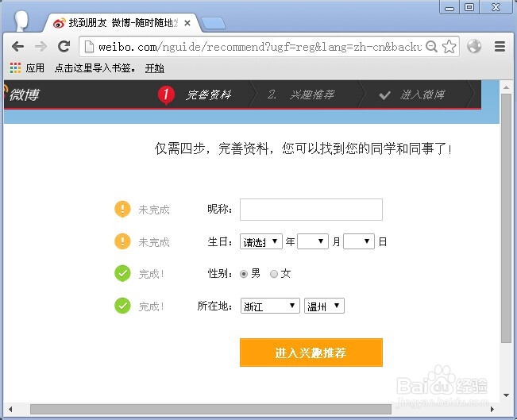Open a new tab with the new-tab button
Viewport: 517px width, 420px height.
coord(214,23)
